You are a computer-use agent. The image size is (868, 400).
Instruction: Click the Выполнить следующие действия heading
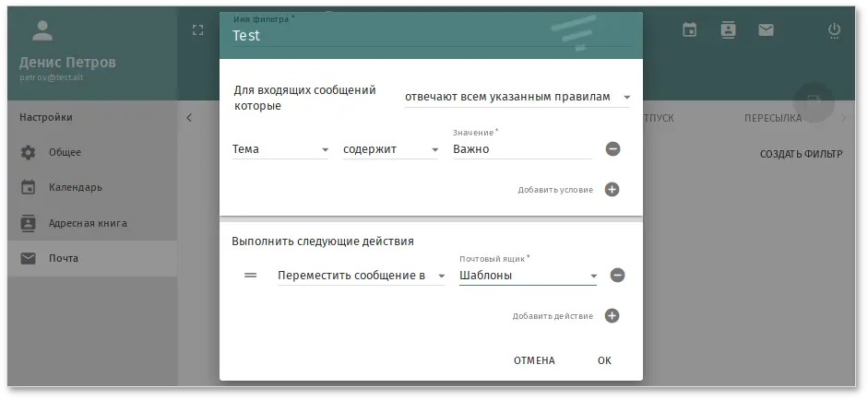click(x=323, y=241)
